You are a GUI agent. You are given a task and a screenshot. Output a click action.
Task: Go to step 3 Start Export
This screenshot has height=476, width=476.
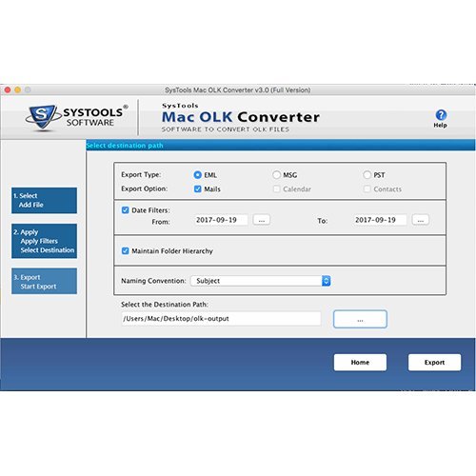(44, 282)
